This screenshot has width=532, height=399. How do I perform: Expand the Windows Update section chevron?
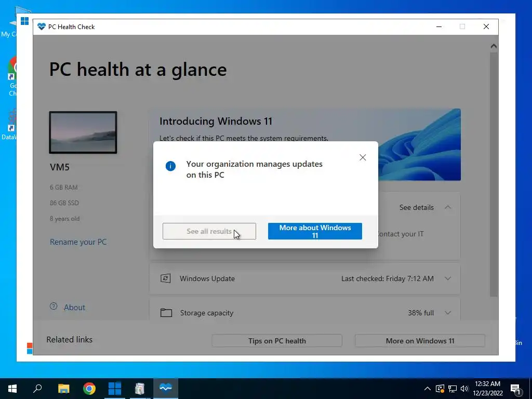point(448,278)
